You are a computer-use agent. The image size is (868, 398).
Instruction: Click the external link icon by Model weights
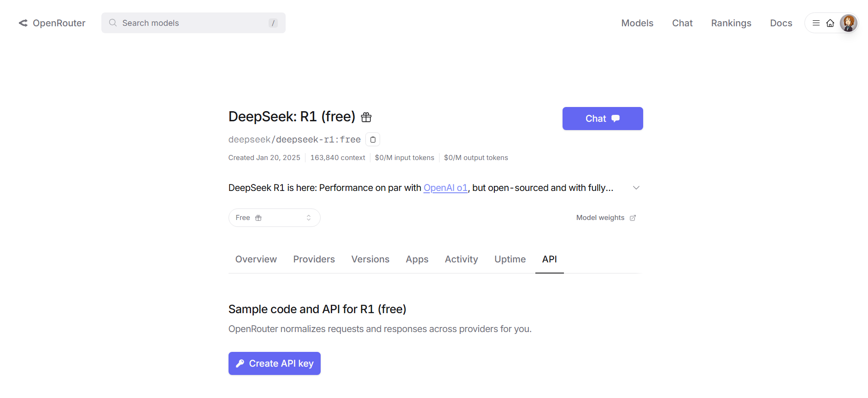(x=633, y=218)
